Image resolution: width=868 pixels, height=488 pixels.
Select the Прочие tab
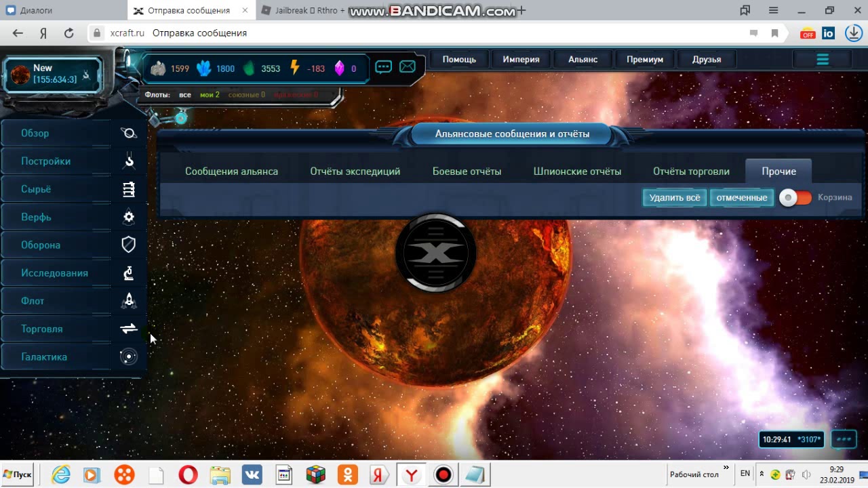[778, 171]
